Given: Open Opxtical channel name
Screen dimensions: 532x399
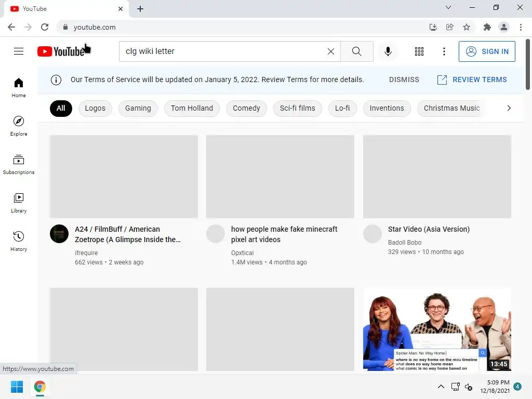Looking at the screenshot, I should tap(242, 253).
